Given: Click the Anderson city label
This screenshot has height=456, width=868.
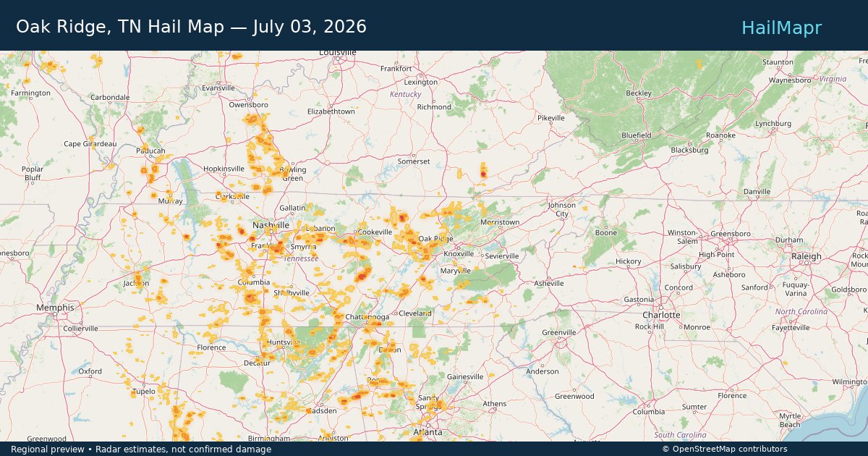Looking at the screenshot, I should click(542, 371).
